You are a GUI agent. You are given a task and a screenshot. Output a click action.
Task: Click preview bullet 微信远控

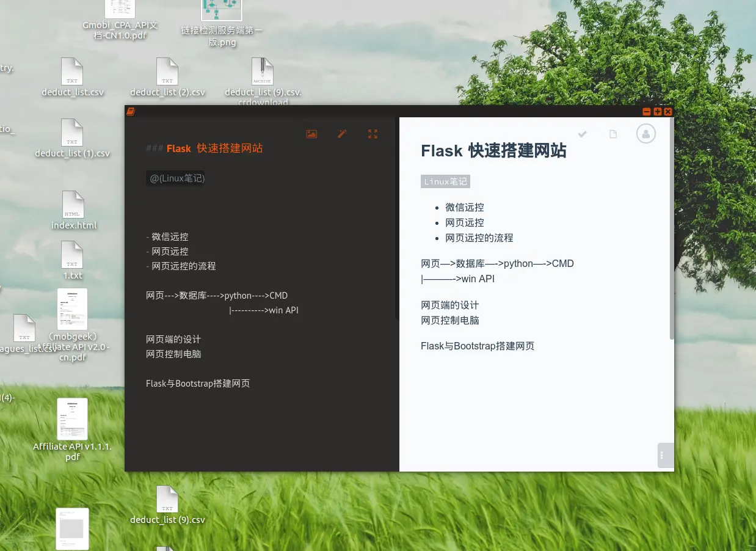pos(465,207)
